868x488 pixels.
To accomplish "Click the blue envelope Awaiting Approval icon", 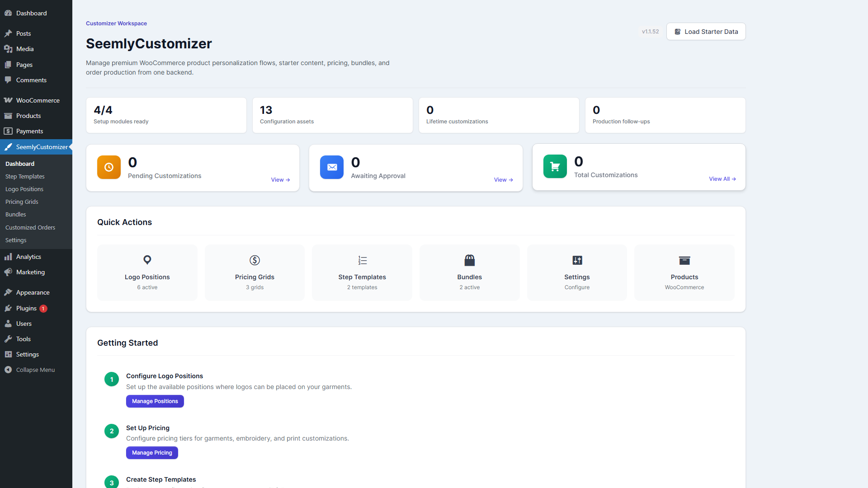I will (x=332, y=167).
